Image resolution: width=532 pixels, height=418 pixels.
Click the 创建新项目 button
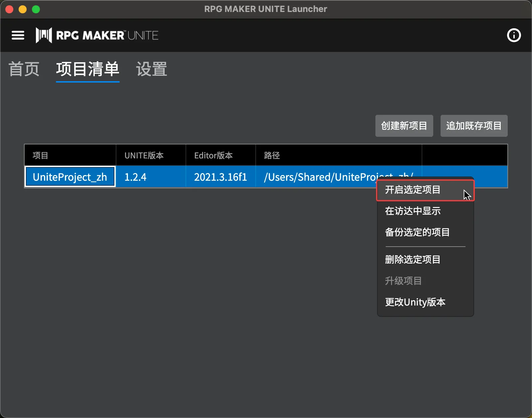click(x=404, y=126)
